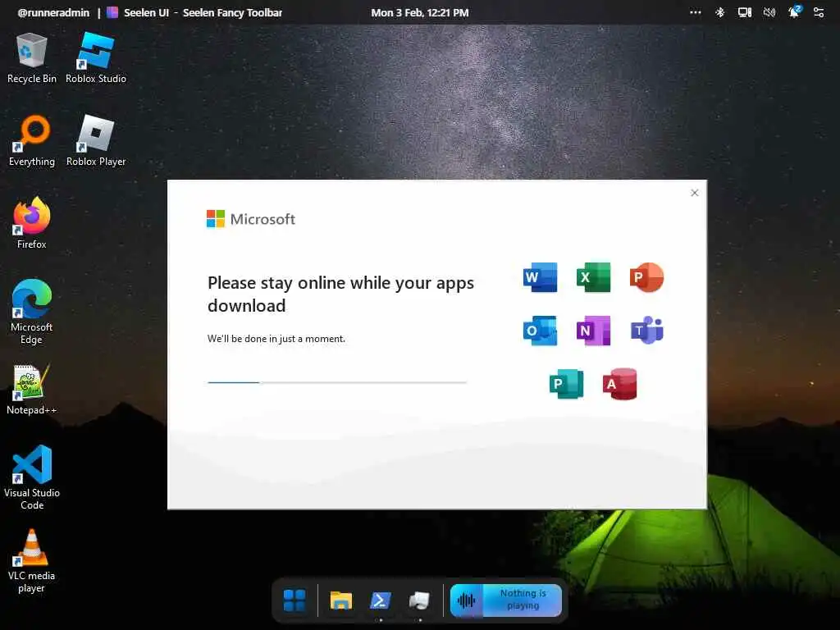Click the date and time in toolbar
Screen dimensions: 840x630
[420, 12]
